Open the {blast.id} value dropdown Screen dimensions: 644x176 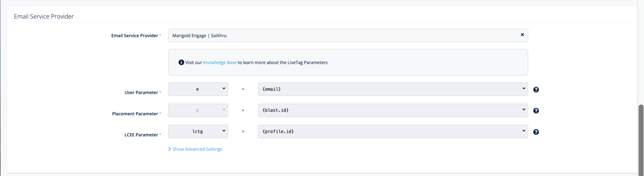[x=392, y=111]
